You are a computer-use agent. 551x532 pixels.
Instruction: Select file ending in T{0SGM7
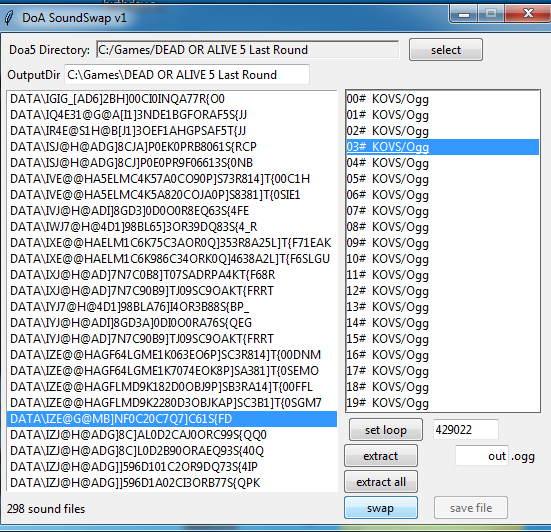(172, 403)
